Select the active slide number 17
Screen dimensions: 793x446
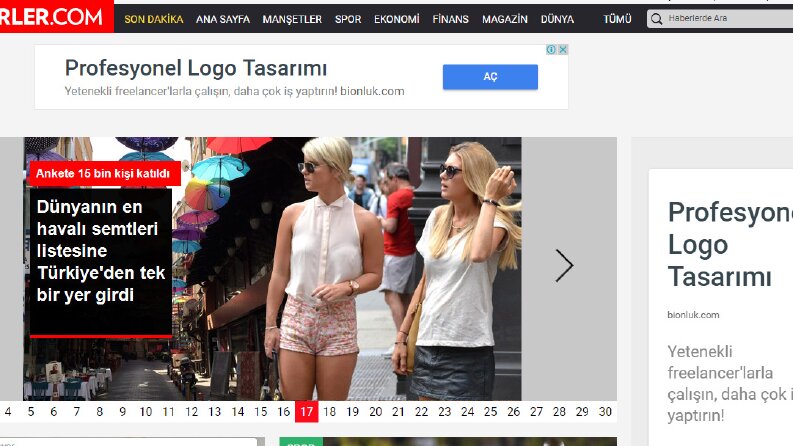click(306, 412)
